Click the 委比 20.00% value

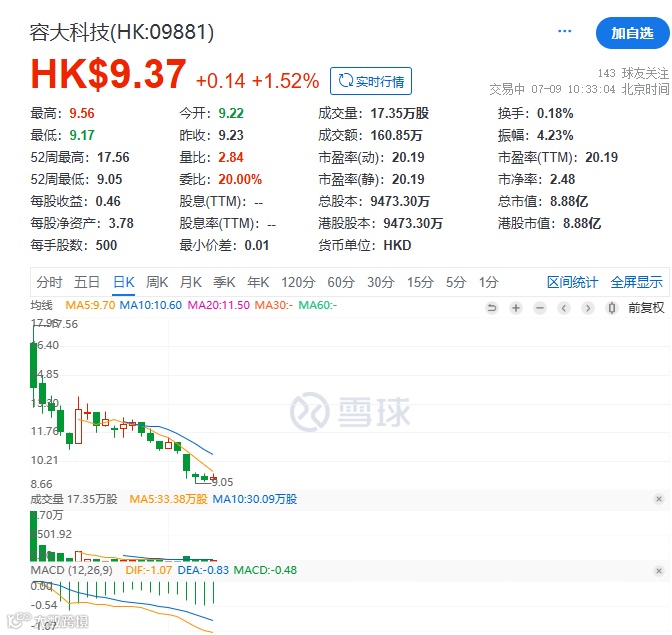click(240, 179)
